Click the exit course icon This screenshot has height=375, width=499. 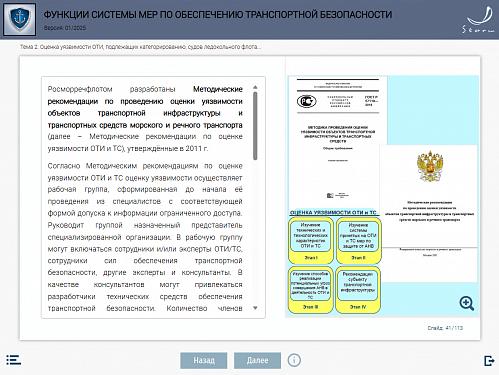point(489,360)
